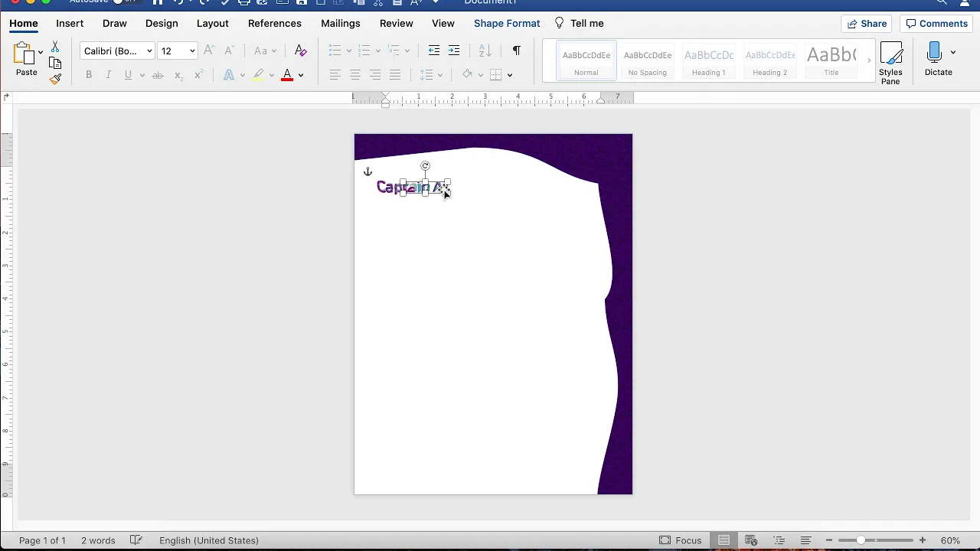Clear all formatting icon
This screenshot has height=551, width=980.
300,51
